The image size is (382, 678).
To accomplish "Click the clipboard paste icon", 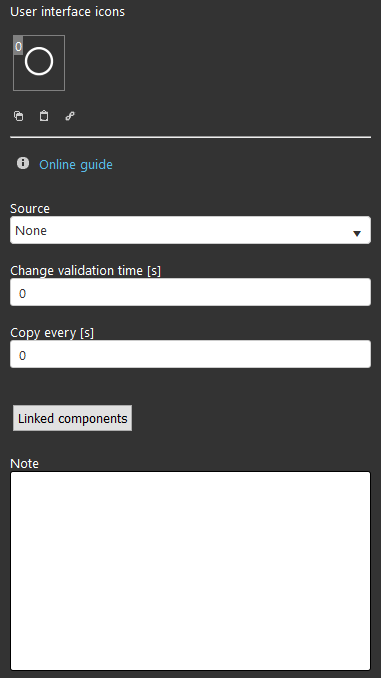I will click(x=44, y=116).
